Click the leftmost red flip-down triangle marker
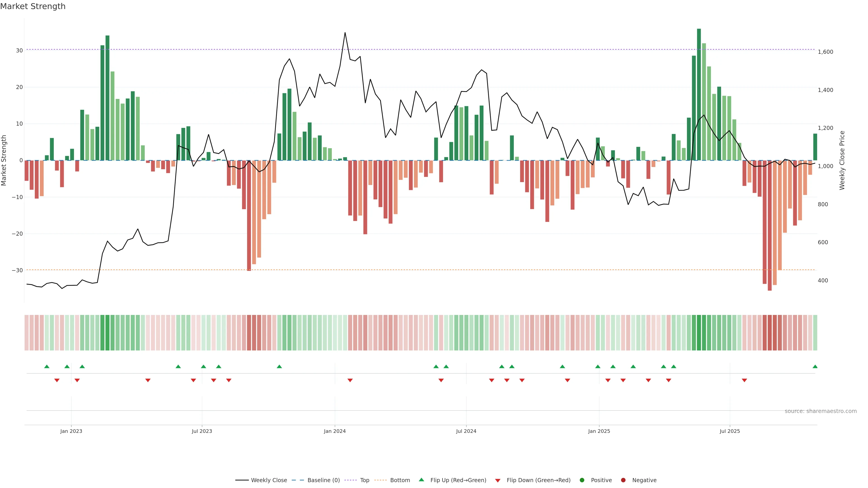868x488 pixels. (x=57, y=380)
